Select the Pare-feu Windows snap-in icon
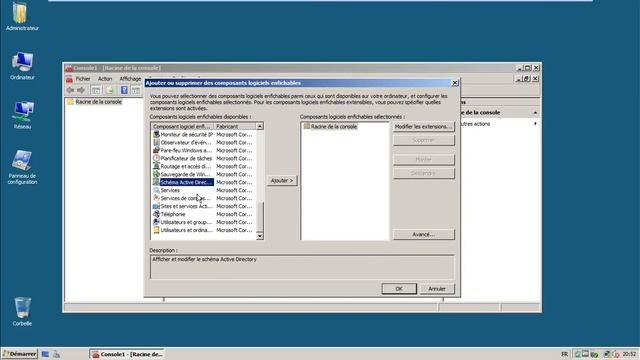640x360 pixels. [x=156, y=150]
